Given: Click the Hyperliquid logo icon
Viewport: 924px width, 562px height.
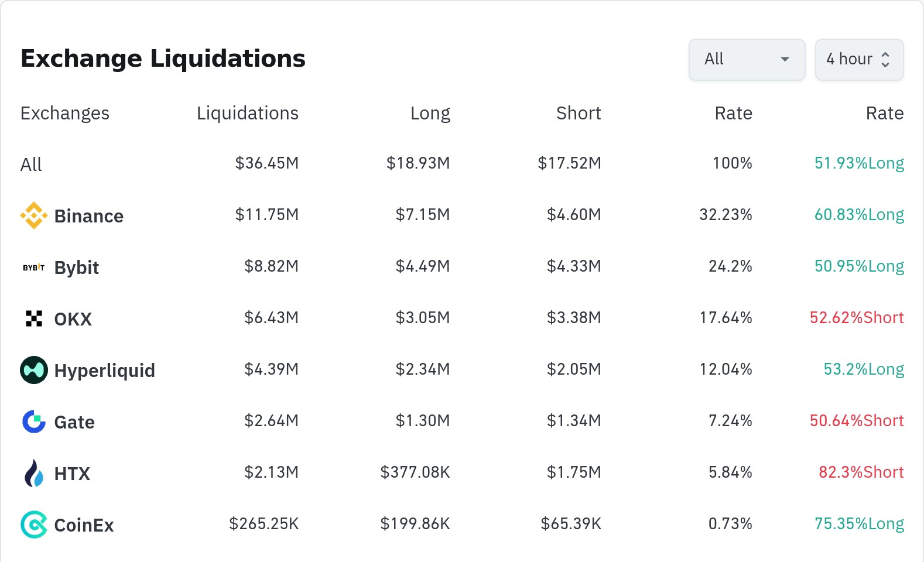Looking at the screenshot, I should [33, 370].
